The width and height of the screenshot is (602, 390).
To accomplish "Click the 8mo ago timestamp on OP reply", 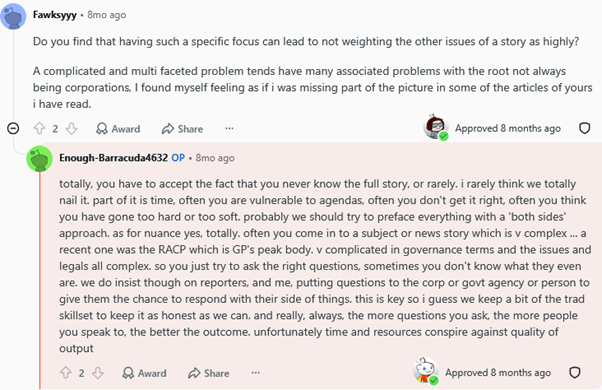I will [215, 158].
